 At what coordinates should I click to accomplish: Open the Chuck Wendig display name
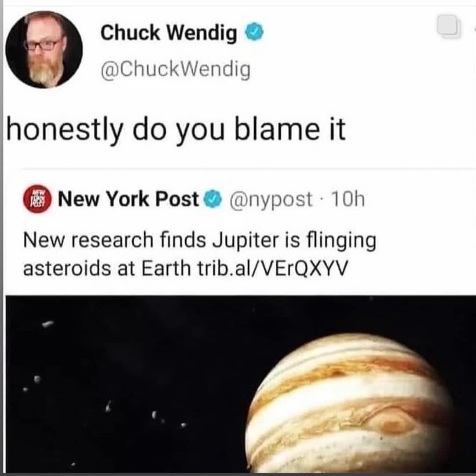[169, 33]
